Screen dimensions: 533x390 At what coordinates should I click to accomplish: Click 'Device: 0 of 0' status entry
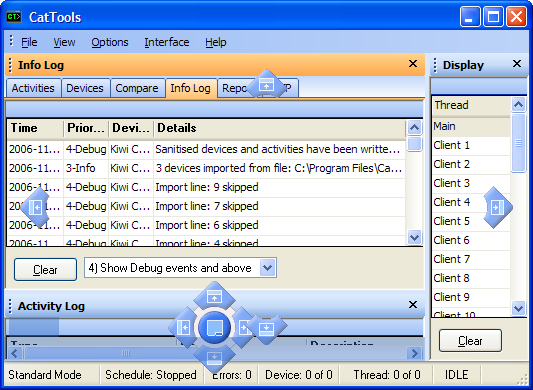(299, 375)
